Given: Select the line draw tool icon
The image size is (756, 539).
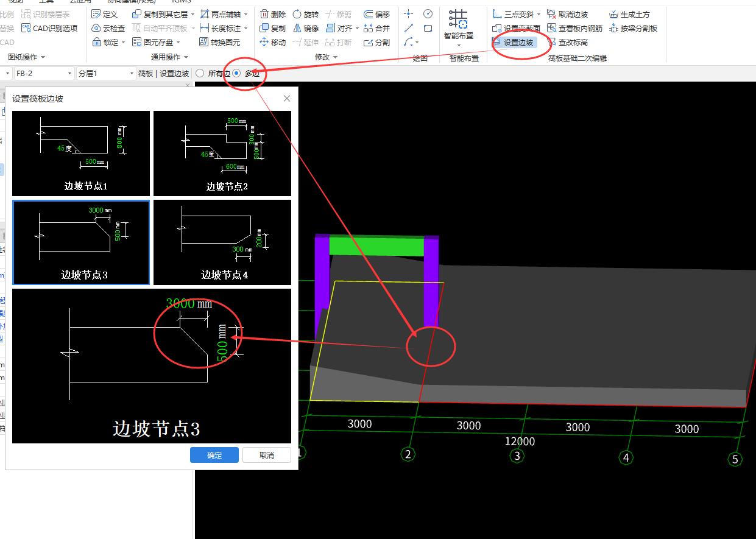Looking at the screenshot, I should point(408,28).
